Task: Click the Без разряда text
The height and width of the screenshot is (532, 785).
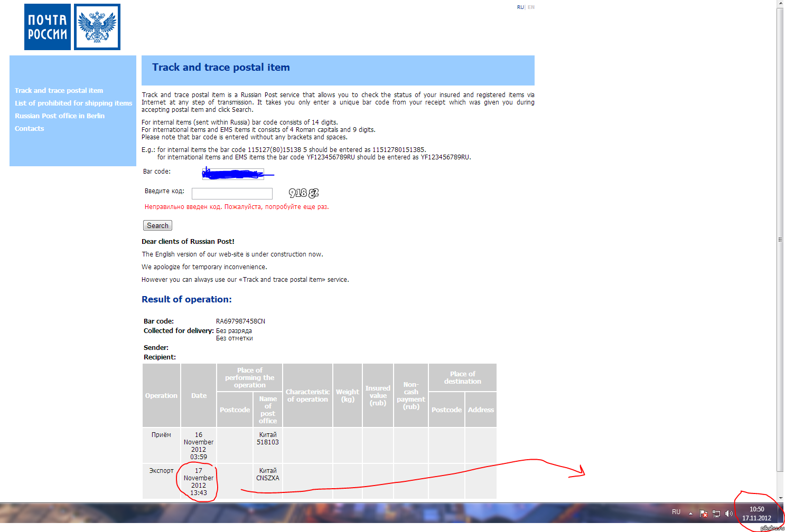Action: tap(234, 331)
